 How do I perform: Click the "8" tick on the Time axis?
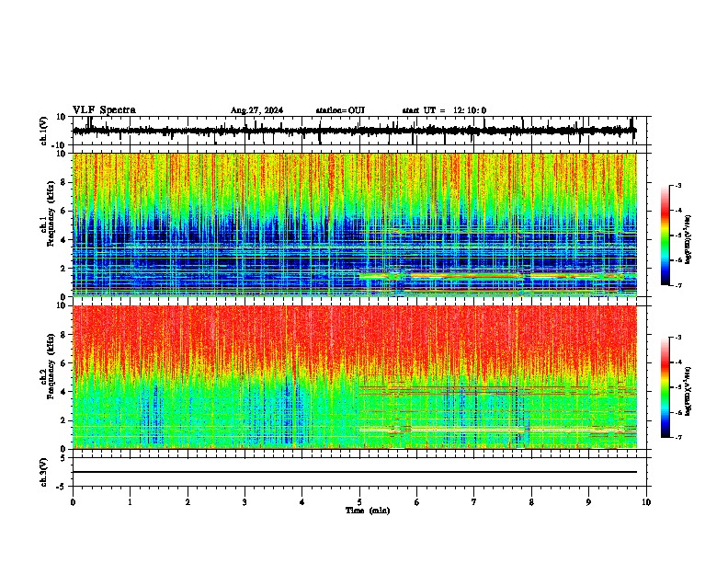tap(531, 502)
